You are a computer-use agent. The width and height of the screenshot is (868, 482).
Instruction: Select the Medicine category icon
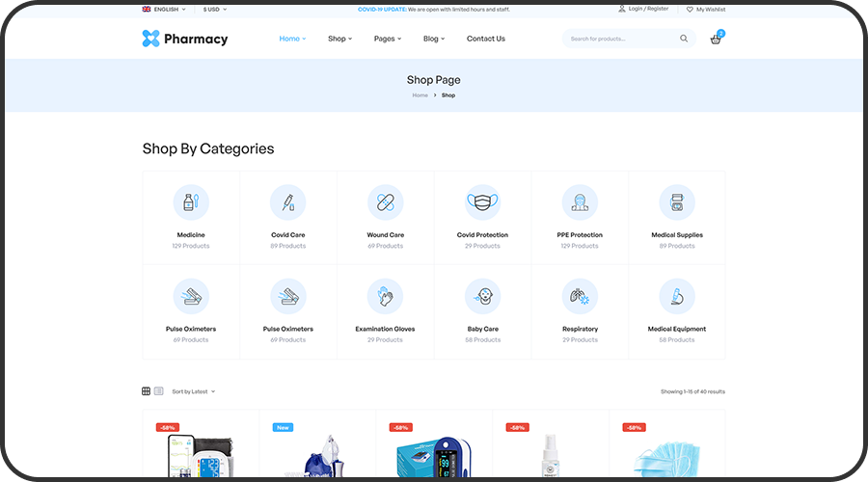(191, 202)
